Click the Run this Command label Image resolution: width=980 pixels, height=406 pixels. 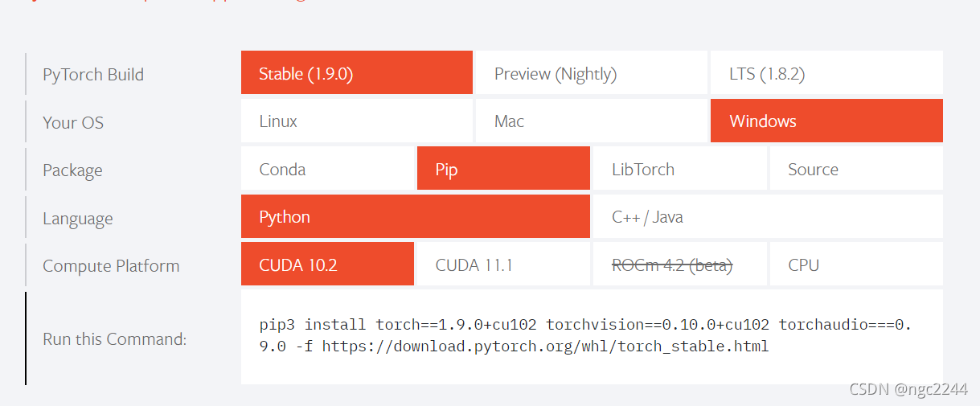114,338
